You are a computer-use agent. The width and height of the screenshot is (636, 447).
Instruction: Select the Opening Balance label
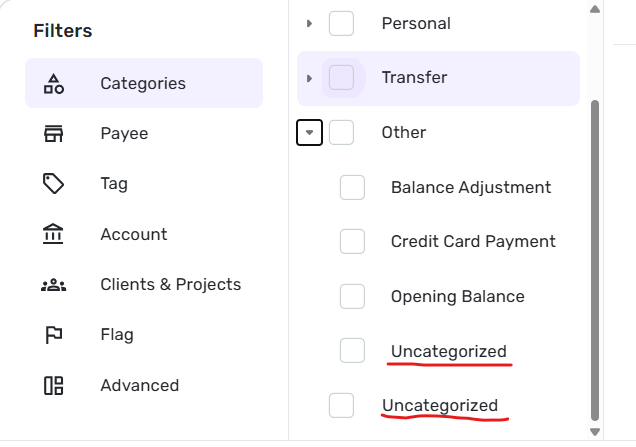pyautogui.click(x=458, y=297)
